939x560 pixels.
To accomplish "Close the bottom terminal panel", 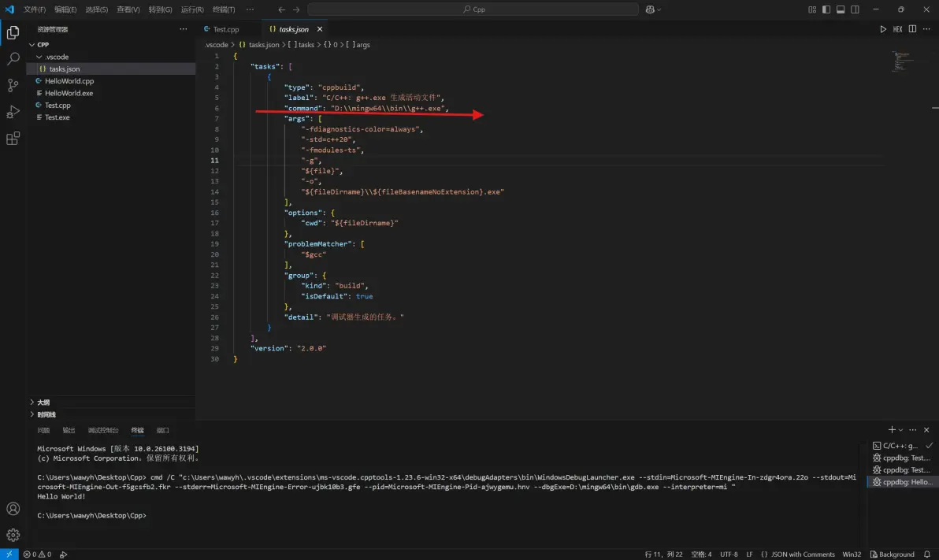I will pyautogui.click(x=926, y=429).
